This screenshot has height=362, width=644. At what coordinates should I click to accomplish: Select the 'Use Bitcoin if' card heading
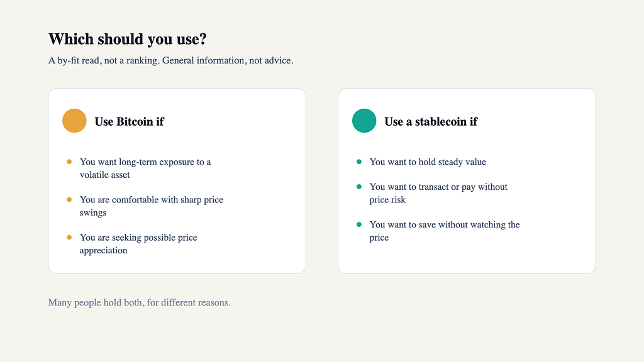[x=130, y=121]
